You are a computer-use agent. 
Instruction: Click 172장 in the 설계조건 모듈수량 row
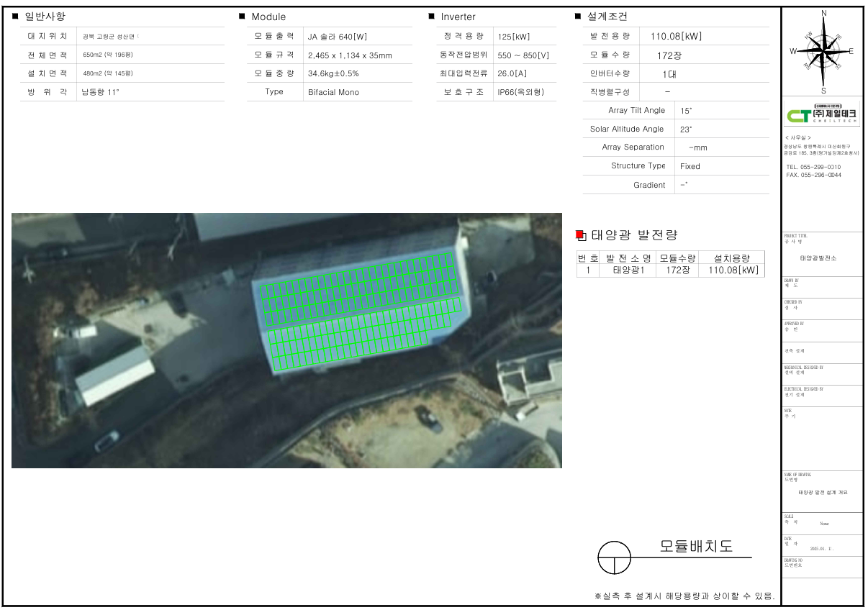[669, 55]
